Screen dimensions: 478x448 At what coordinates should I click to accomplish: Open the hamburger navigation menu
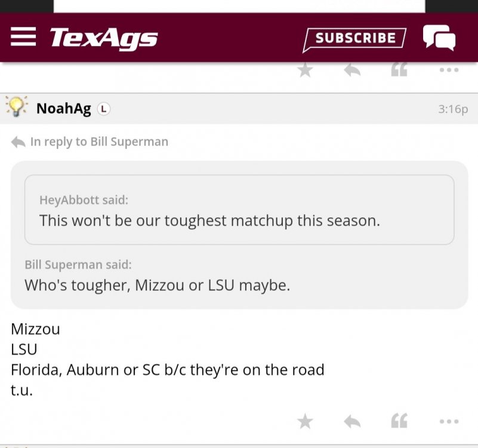click(x=24, y=36)
